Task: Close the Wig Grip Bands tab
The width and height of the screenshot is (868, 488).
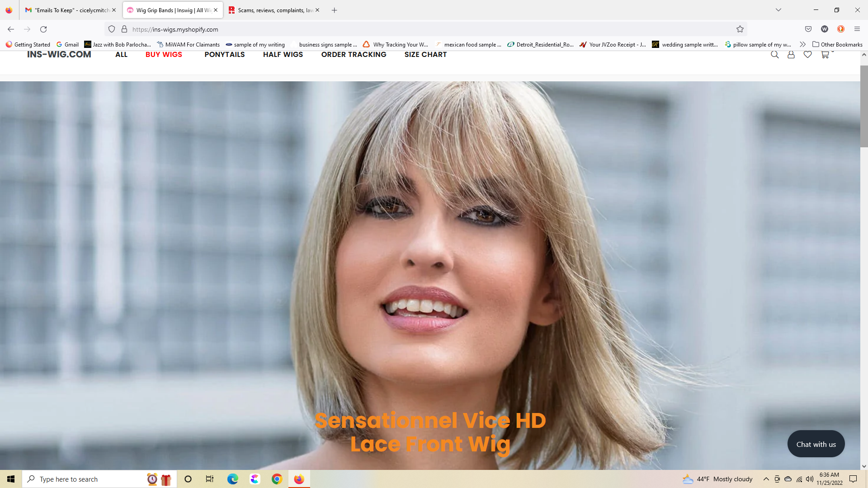Action: pos(216,10)
